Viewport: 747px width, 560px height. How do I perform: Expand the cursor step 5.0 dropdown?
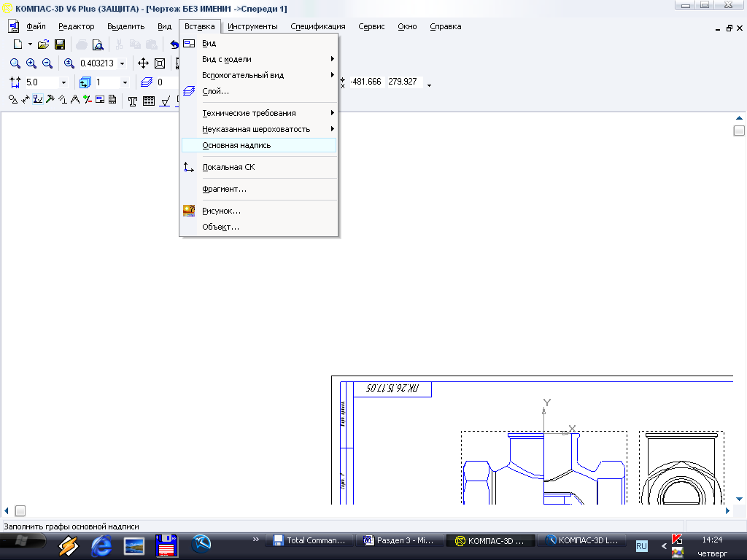(63, 82)
